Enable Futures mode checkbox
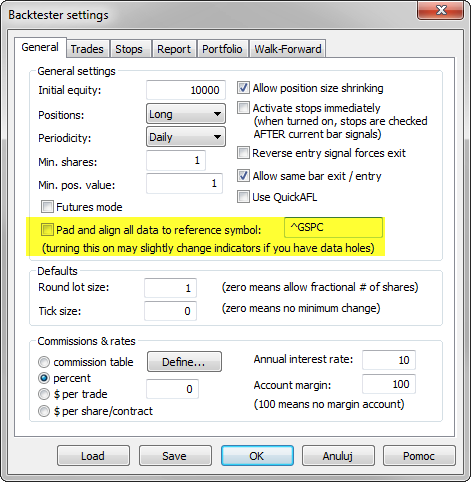This screenshot has width=471, height=482. 47,207
